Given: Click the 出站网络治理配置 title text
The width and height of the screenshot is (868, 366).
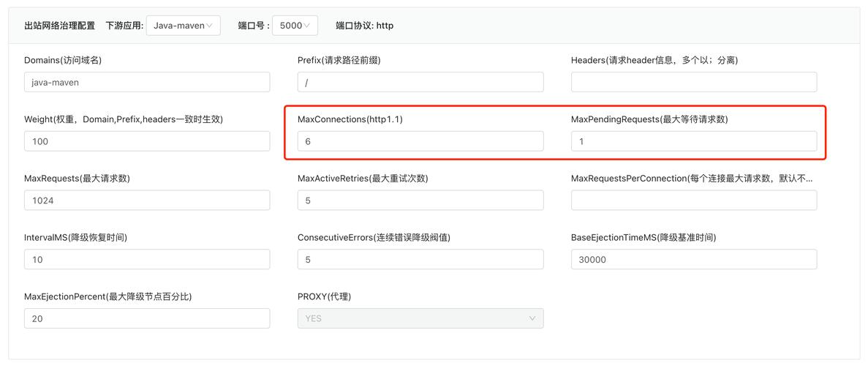Looking at the screenshot, I should coord(60,26).
